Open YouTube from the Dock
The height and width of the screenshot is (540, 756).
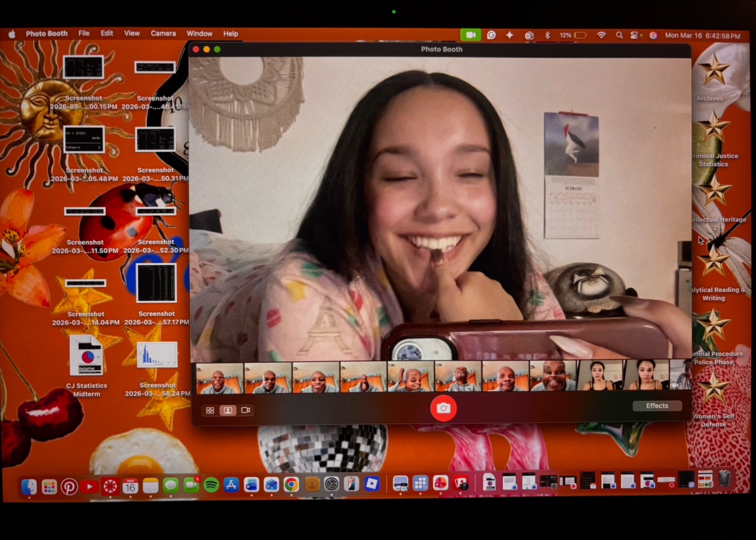[89, 487]
